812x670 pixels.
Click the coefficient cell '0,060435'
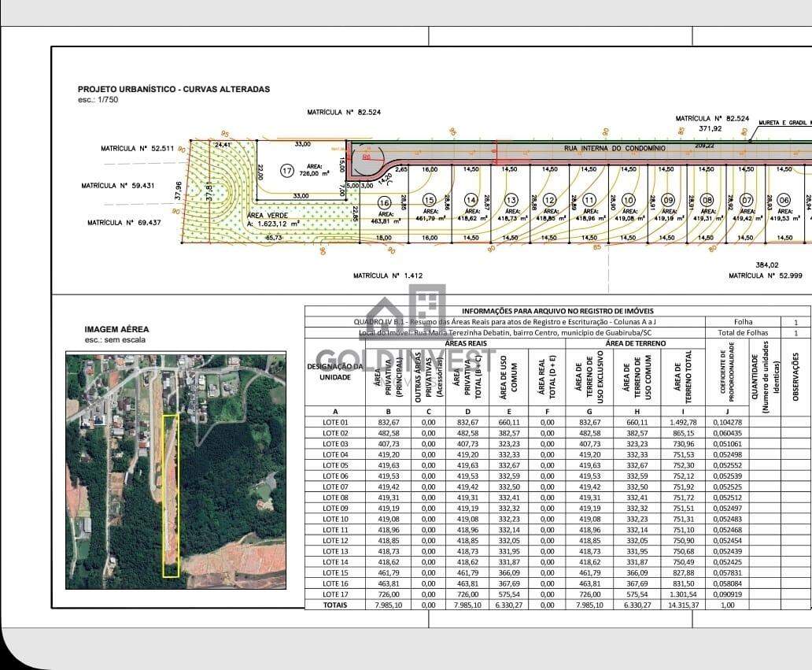[727, 433]
